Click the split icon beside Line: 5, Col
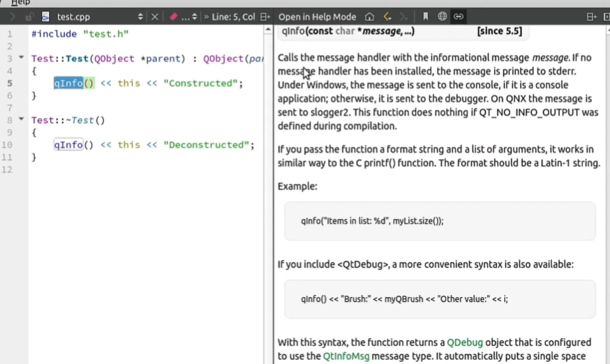The width and height of the screenshot is (610, 364). click(265, 17)
